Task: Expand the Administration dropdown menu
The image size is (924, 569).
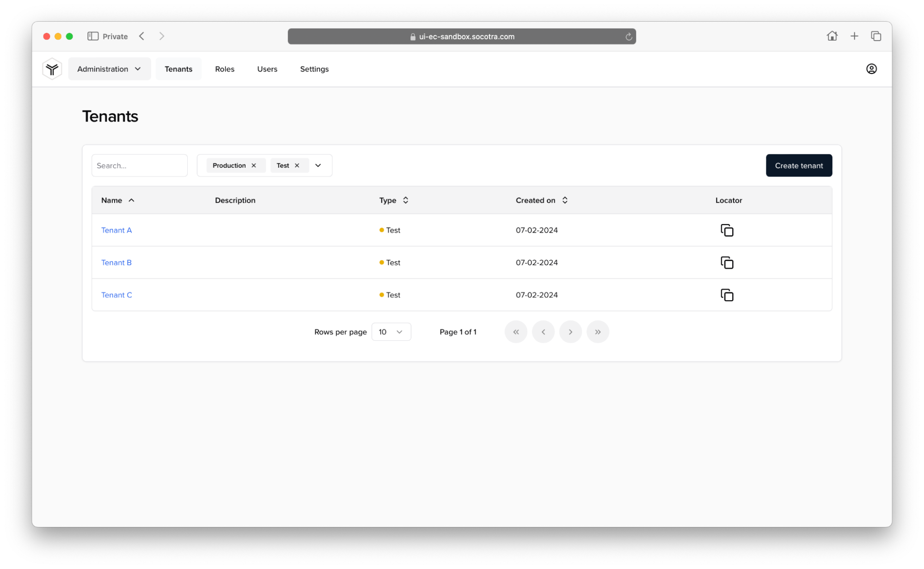Action: [109, 69]
